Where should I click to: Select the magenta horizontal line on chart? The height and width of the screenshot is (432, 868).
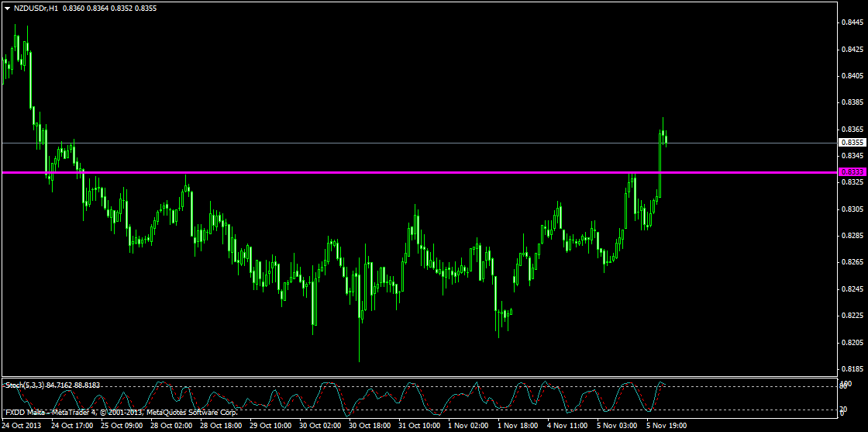coord(387,172)
